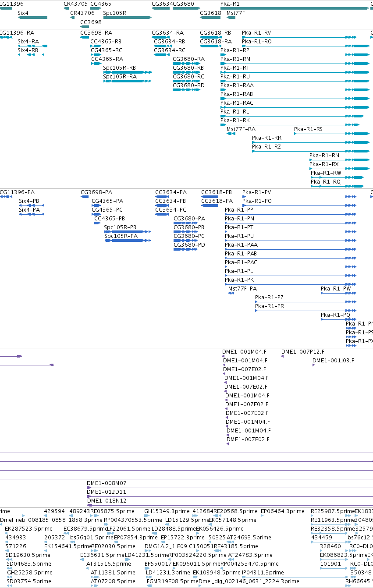Select protein CG11396-PA
Image resolution: width=373 pixels, height=588 pixels.
[x=17, y=192]
